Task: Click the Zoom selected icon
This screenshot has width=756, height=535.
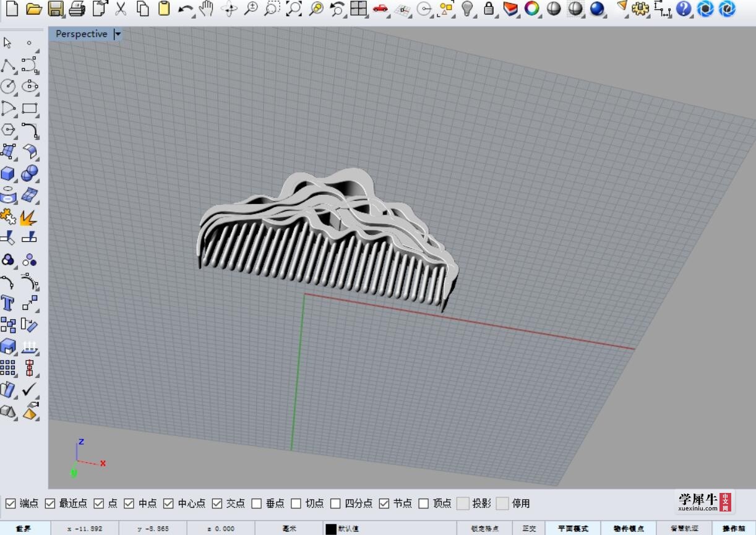Action: point(316,9)
